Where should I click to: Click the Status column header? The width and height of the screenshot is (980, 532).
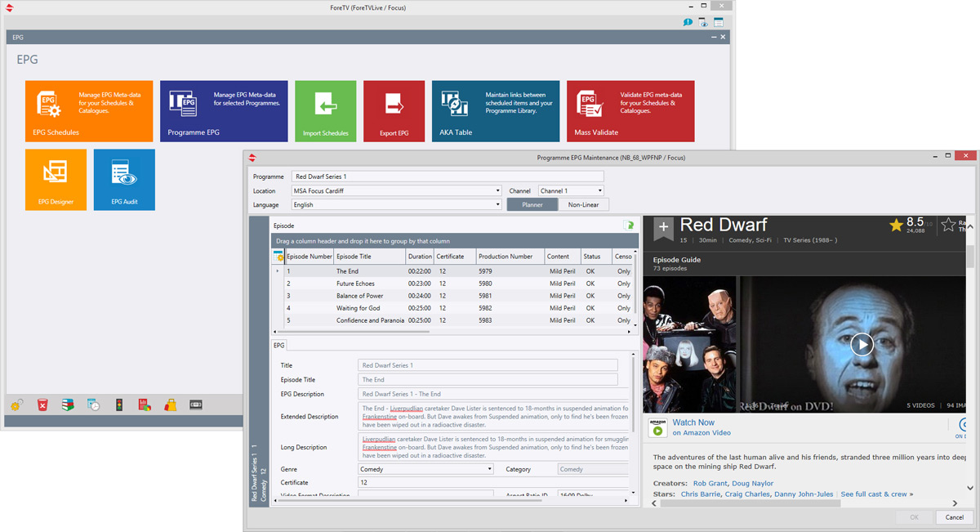[596, 257]
